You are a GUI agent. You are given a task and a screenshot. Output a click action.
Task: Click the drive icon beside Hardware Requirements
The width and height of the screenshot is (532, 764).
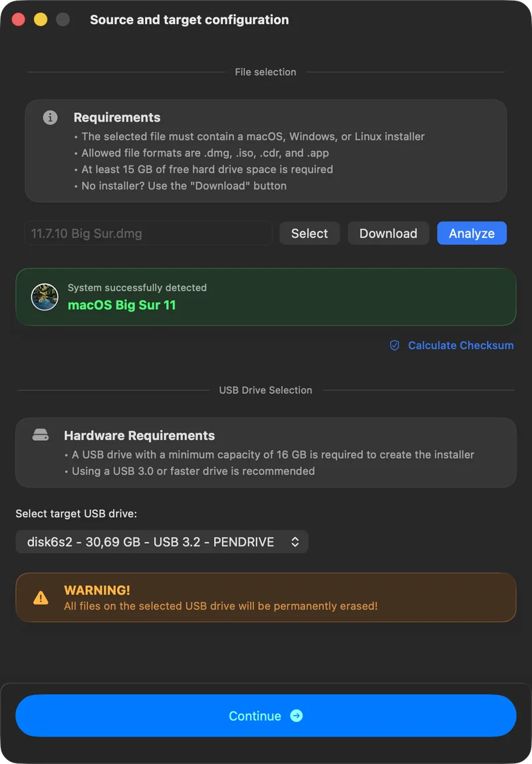tap(41, 435)
